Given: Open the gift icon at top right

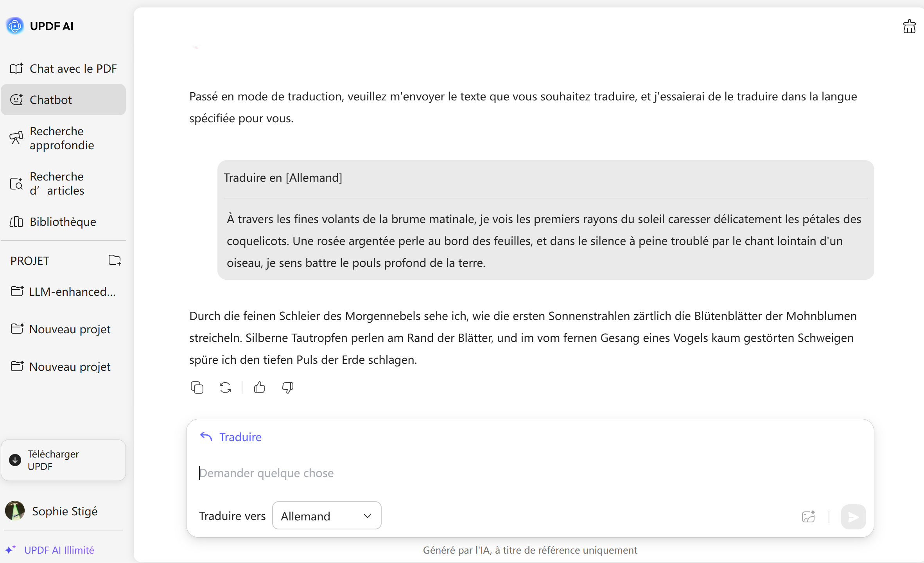Looking at the screenshot, I should click(x=909, y=26).
